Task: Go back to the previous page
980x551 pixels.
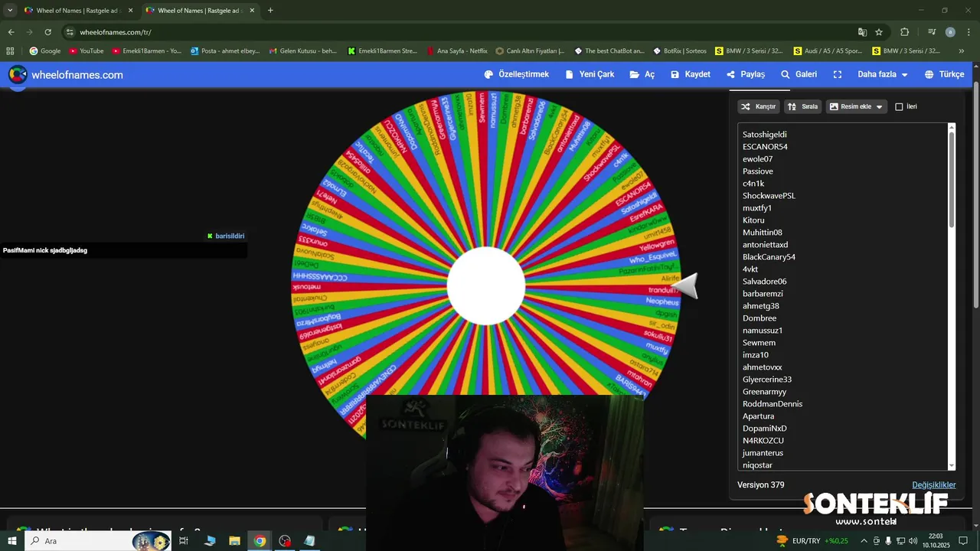Action: coord(11,32)
